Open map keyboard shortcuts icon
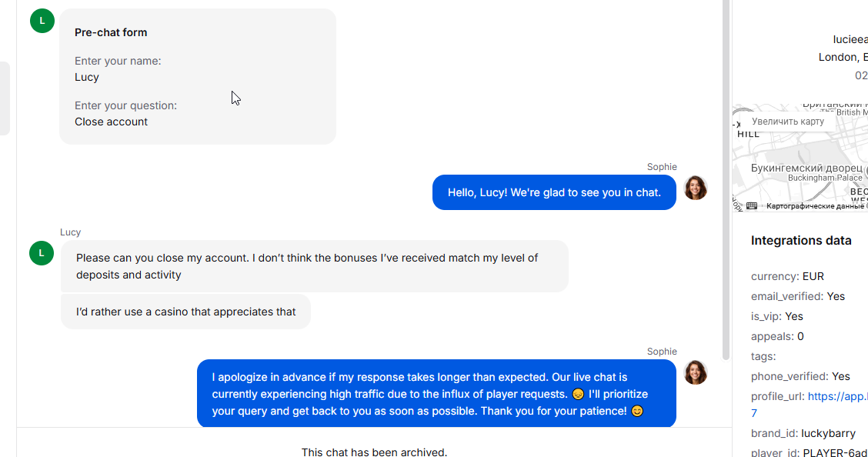 pyautogui.click(x=752, y=206)
